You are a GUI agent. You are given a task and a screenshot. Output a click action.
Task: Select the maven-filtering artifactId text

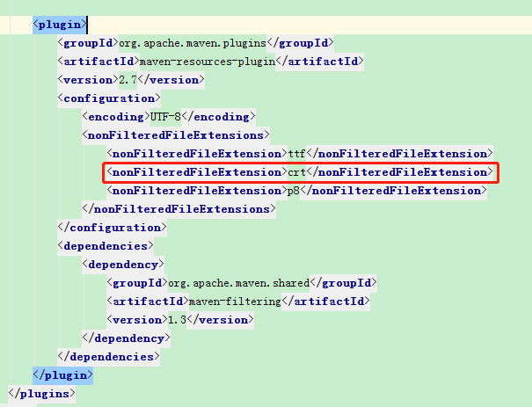point(235,302)
